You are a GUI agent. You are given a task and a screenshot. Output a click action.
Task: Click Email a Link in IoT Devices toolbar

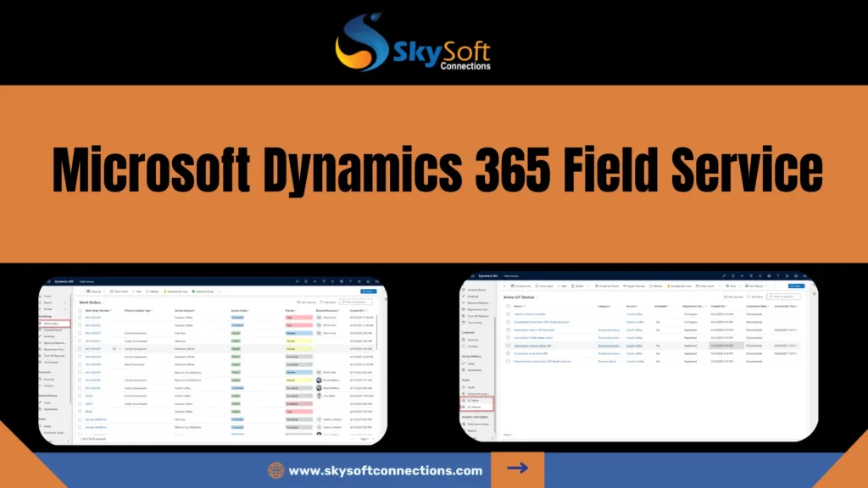(x=704, y=286)
